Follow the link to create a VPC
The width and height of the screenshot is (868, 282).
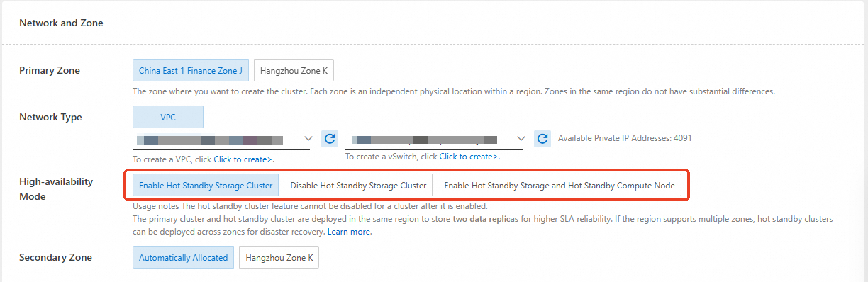[x=244, y=159]
